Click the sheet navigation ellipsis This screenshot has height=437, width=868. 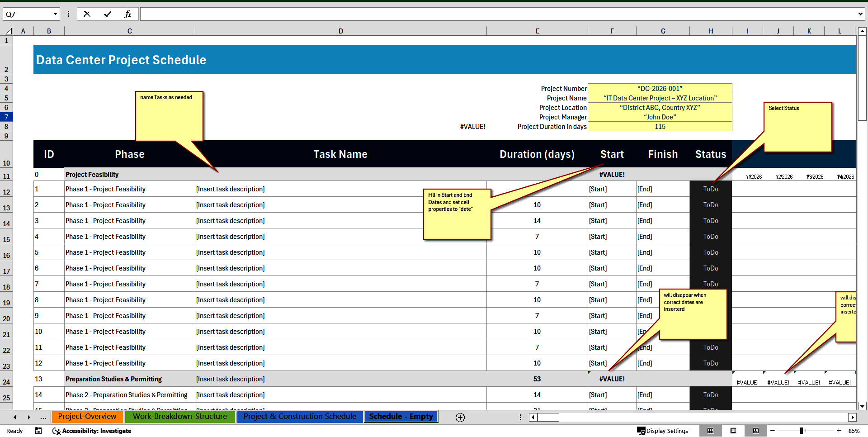coord(43,417)
